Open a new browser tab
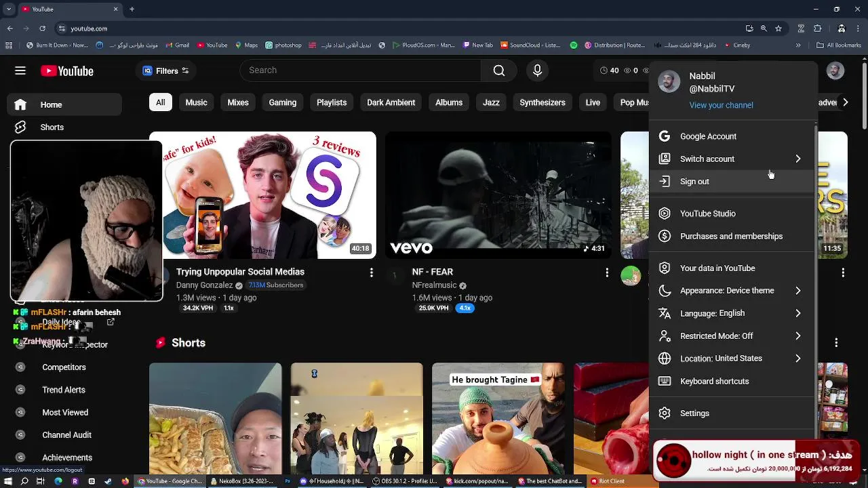Viewport: 868px width, 488px height. click(132, 9)
